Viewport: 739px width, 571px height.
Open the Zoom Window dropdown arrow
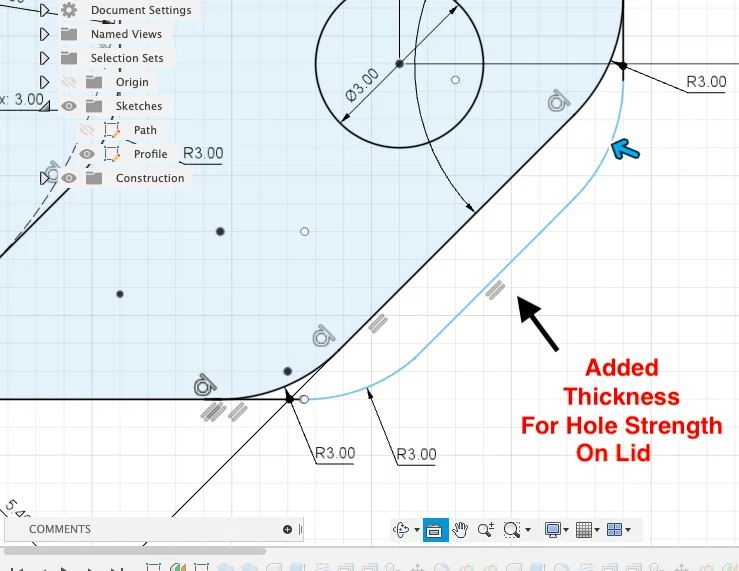click(x=528, y=530)
